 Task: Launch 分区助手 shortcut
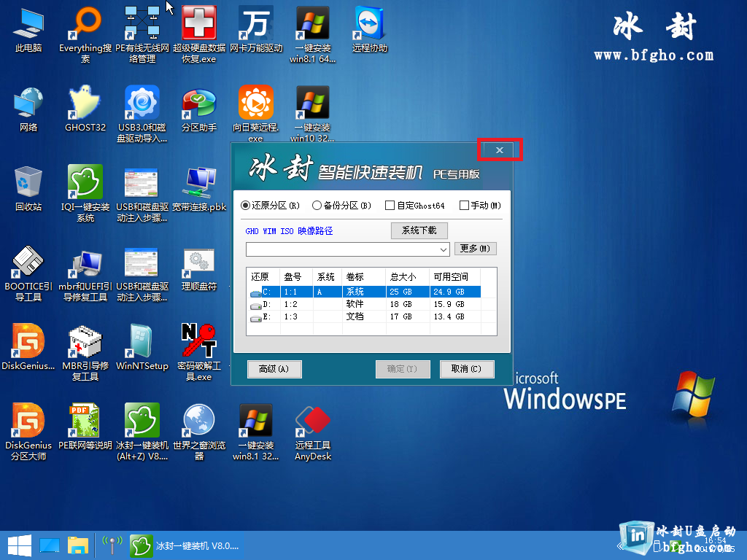pyautogui.click(x=198, y=109)
